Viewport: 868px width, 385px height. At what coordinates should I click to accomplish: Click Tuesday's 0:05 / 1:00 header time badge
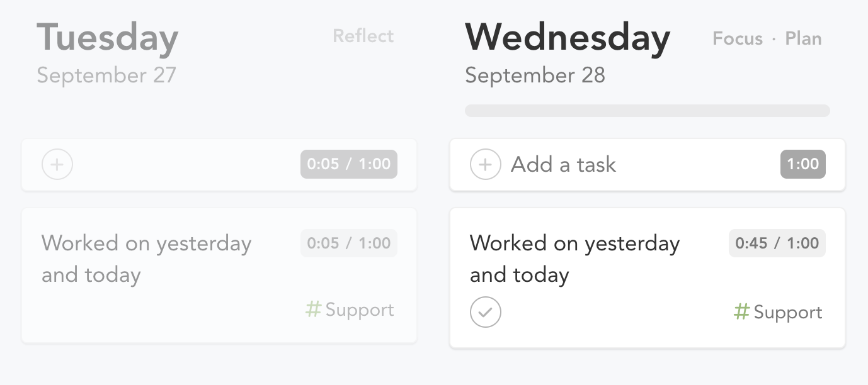(x=349, y=164)
